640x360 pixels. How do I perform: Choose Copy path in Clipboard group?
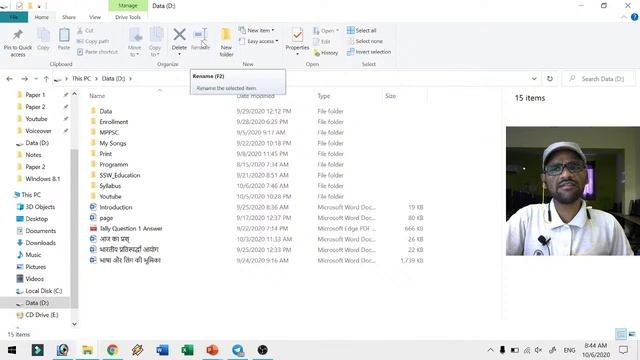tap(93, 41)
